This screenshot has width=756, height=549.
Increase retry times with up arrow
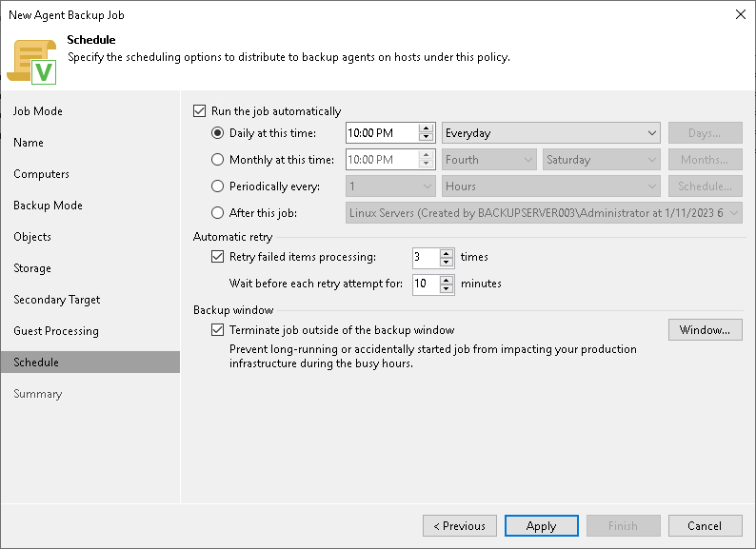pos(447,252)
